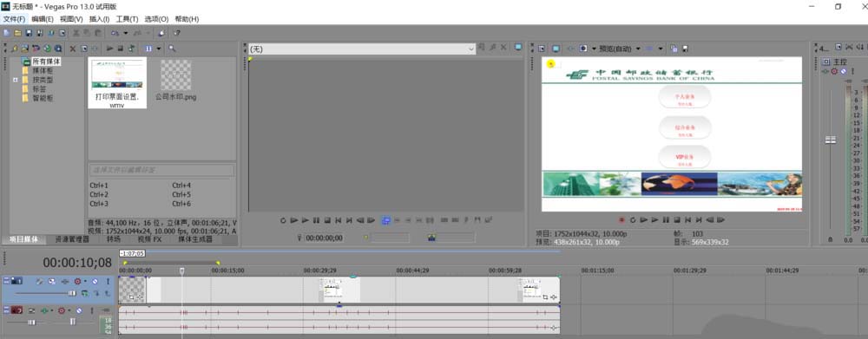Open the What's This help icon
This screenshot has height=339, width=868.
(x=177, y=33)
